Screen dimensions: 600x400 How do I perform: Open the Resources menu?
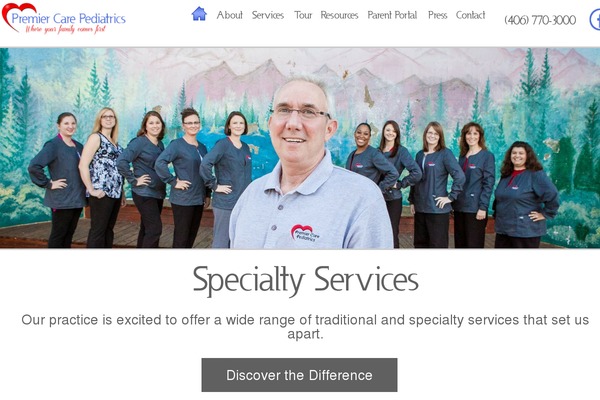click(x=339, y=15)
